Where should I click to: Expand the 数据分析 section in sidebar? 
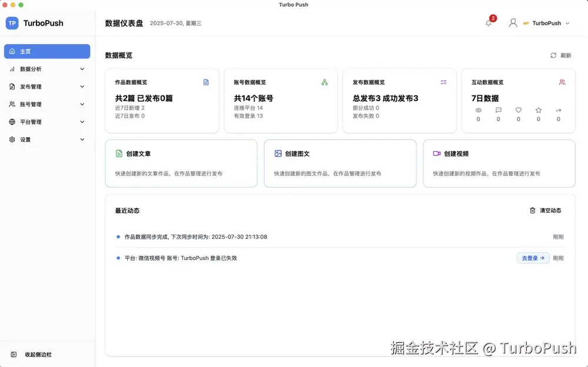tap(46, 69)
